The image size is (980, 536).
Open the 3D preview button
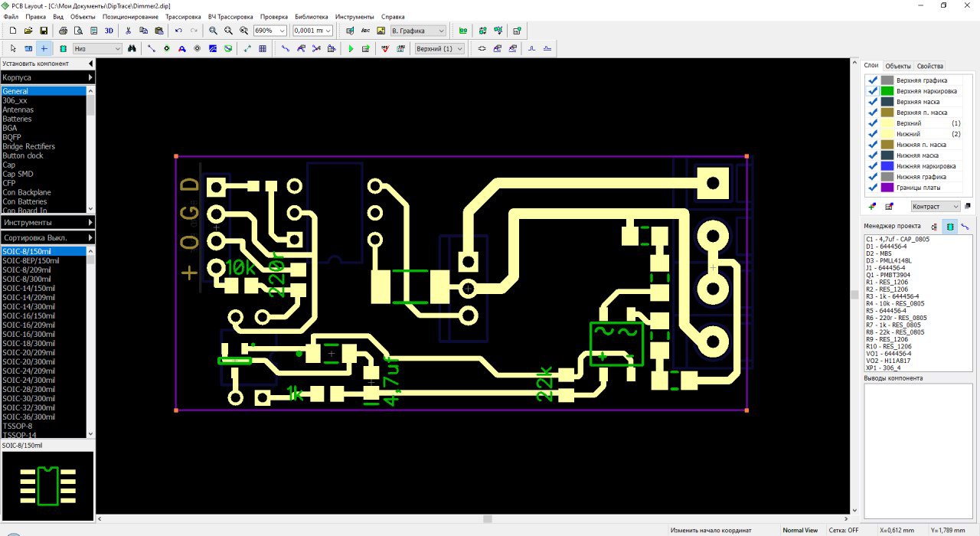point(109,31)
